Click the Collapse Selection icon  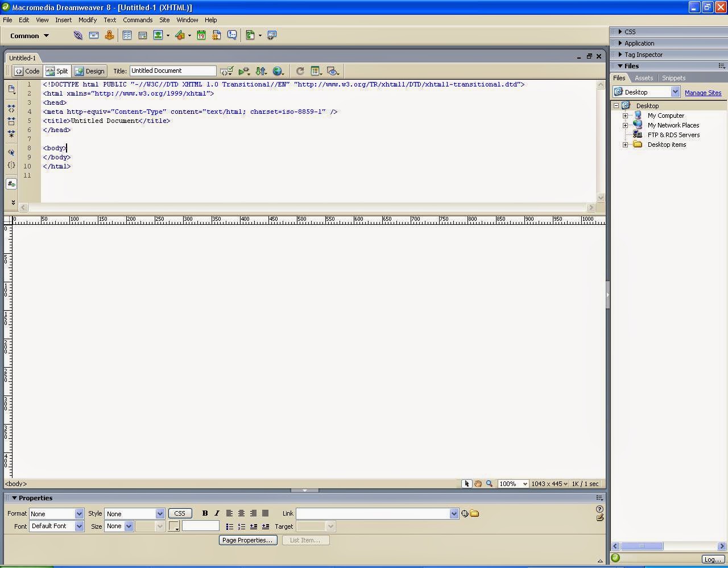[x=11, y=121]
